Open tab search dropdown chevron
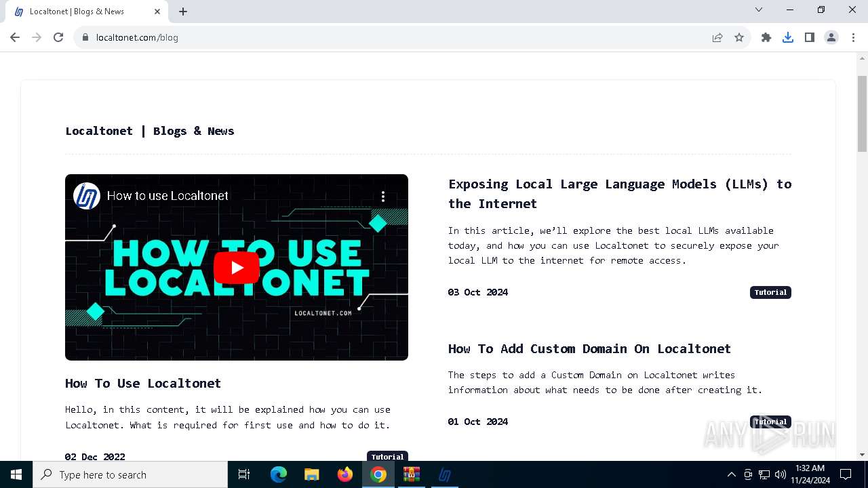 (759, 9)
